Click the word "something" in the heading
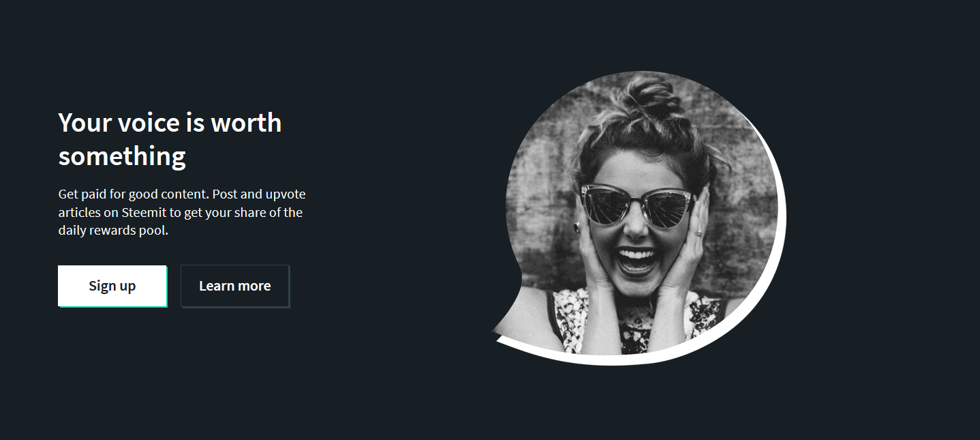 pyautogui.click(x=122, y=157)
